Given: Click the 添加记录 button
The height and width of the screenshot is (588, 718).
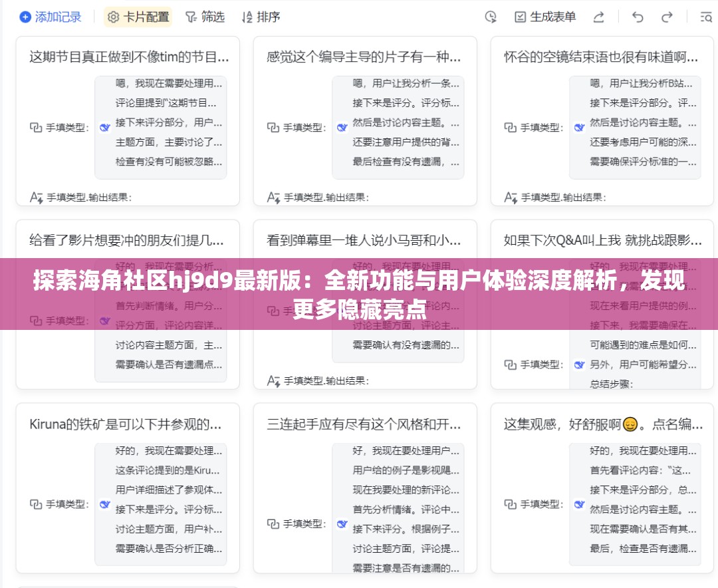Looking at the screenshot, I should pyautogui.click(x=50, y=17).
